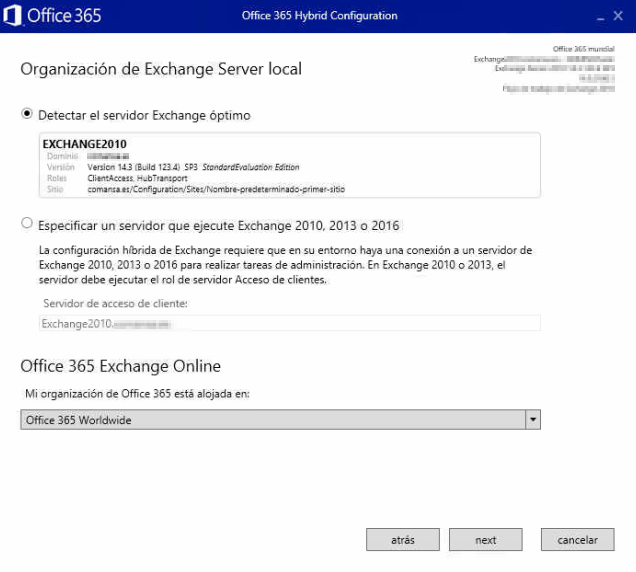Click the 'Office 365 Hybrid Configuration' title text
The height and width of the screenshot is (572, 636).
coord(320,16)
